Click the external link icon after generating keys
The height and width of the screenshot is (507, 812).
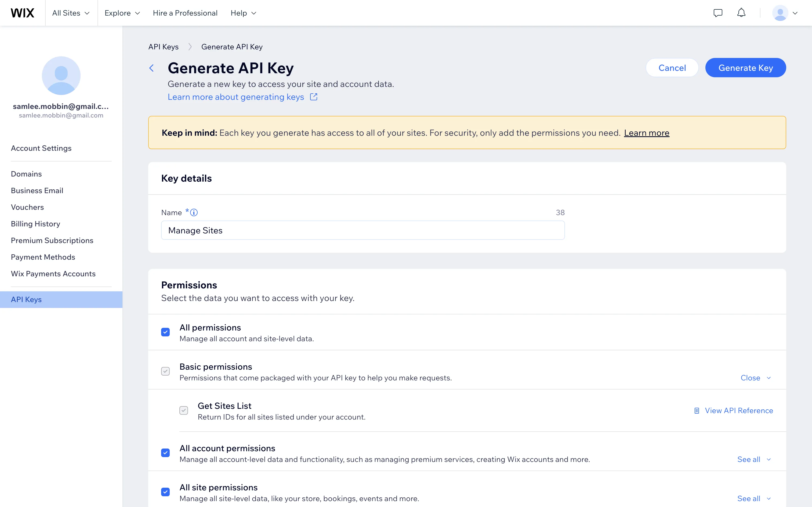click(x=314, y=97)
